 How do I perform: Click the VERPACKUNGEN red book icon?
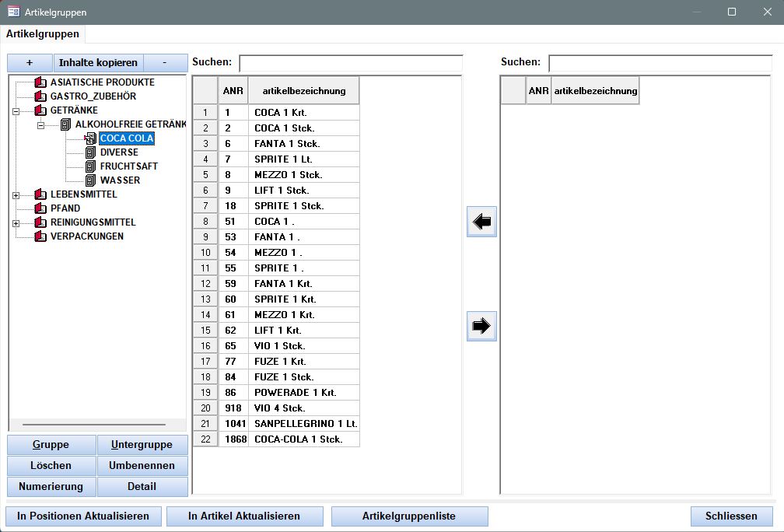tap(41, 236)
